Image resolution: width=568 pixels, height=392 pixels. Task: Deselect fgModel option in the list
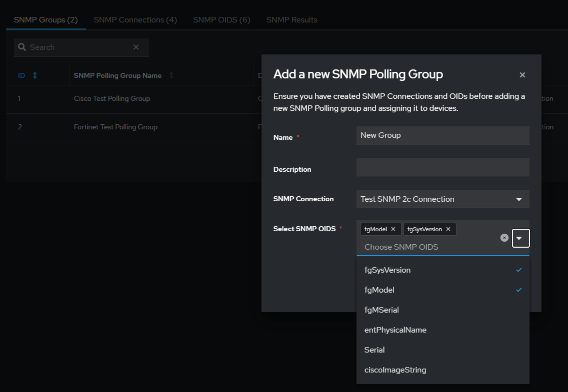pyautogui.click(x=442, y=290)
